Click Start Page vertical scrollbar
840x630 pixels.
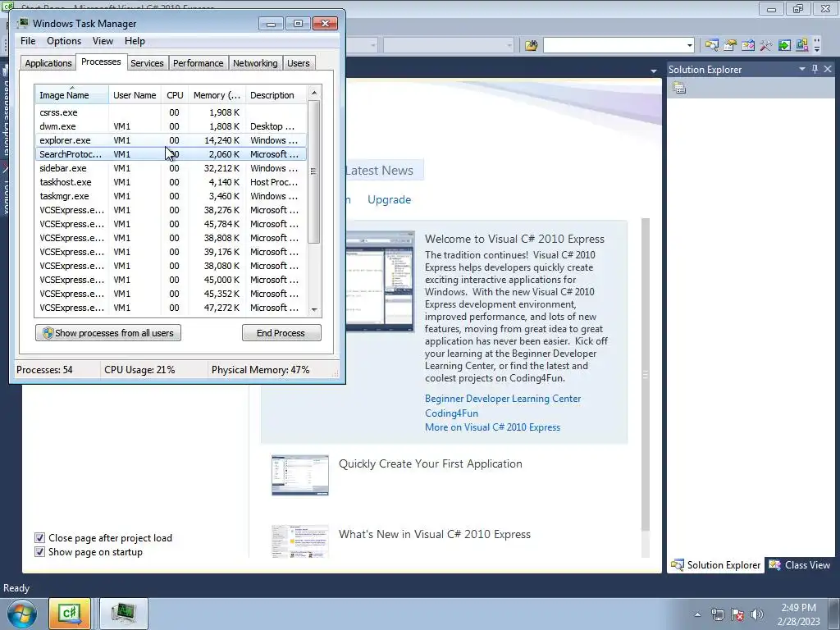[x=646, y=375]
